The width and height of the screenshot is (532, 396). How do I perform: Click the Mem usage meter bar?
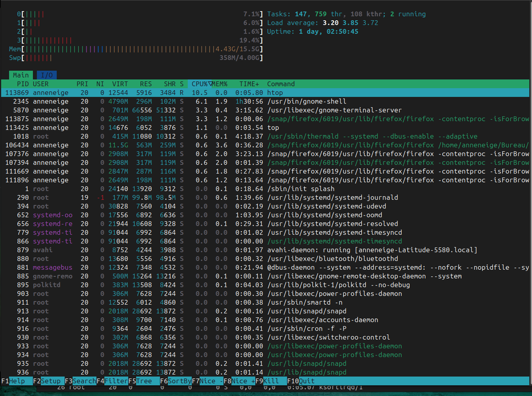pyautogui.click(x=136, y=49)
